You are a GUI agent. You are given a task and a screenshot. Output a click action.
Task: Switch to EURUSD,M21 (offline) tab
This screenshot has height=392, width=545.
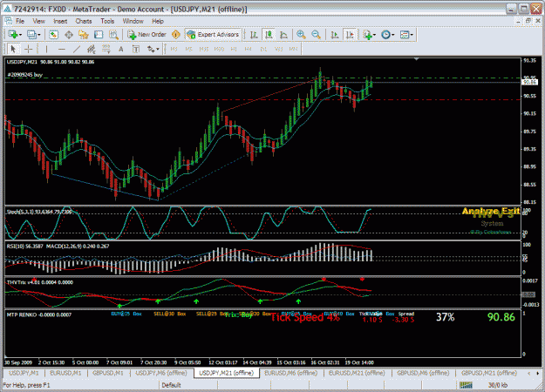click(x=357, y=373)
